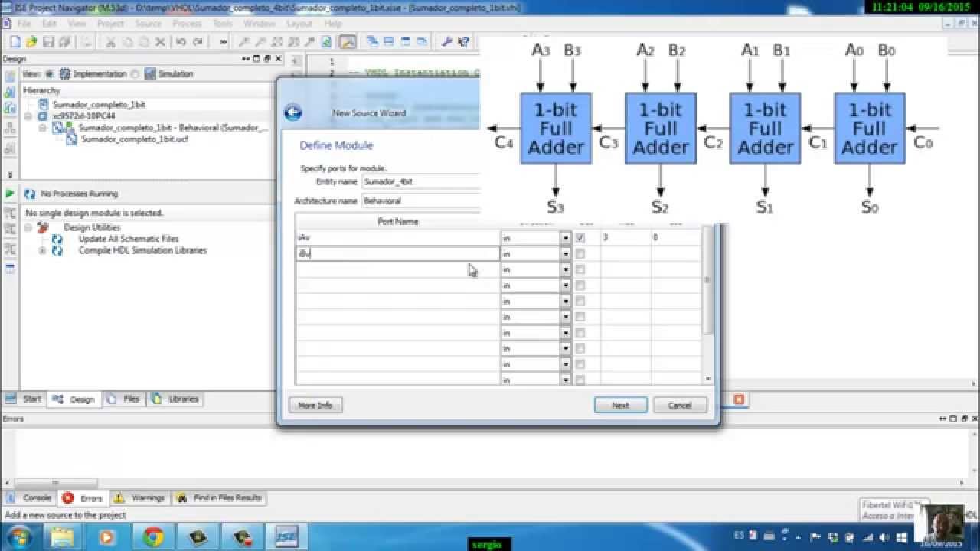This screenshot has width=980, height=551.
Task: Open the ISE application taskbar icon
Action: tap(287, 536)
